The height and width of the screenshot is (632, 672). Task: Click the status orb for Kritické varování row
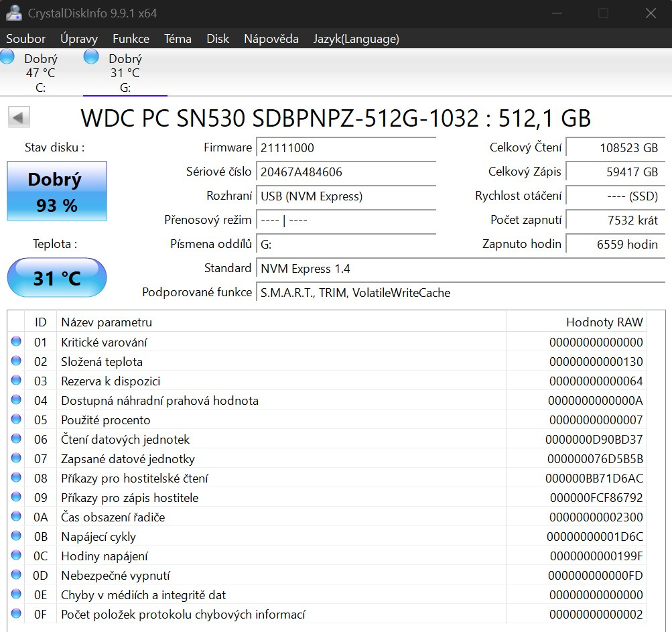click(x=16, y=341)
